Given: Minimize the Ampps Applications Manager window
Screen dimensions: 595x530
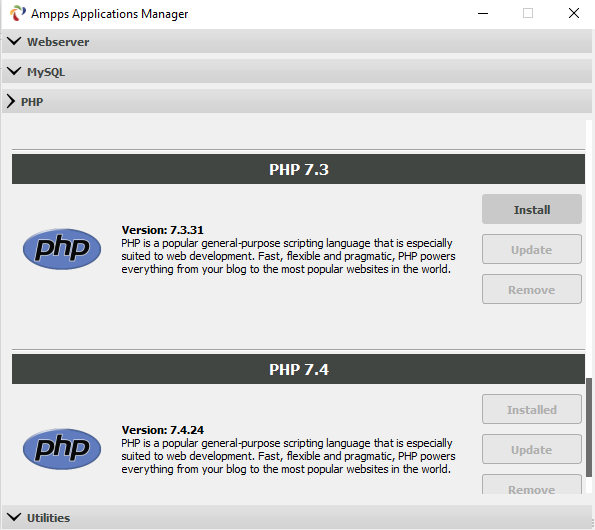Looking at the screenshot, I should 483,13.
